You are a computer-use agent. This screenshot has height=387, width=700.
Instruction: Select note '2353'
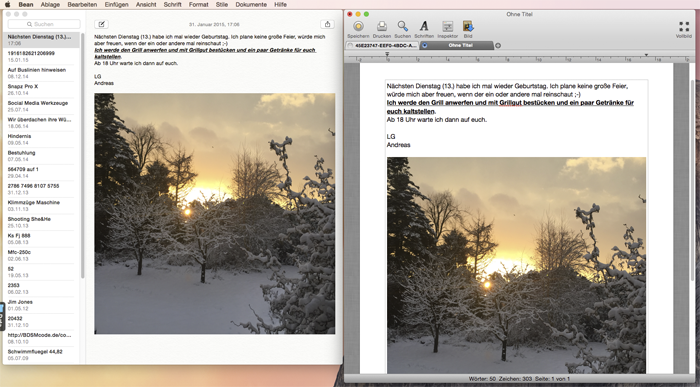point(41,288)
